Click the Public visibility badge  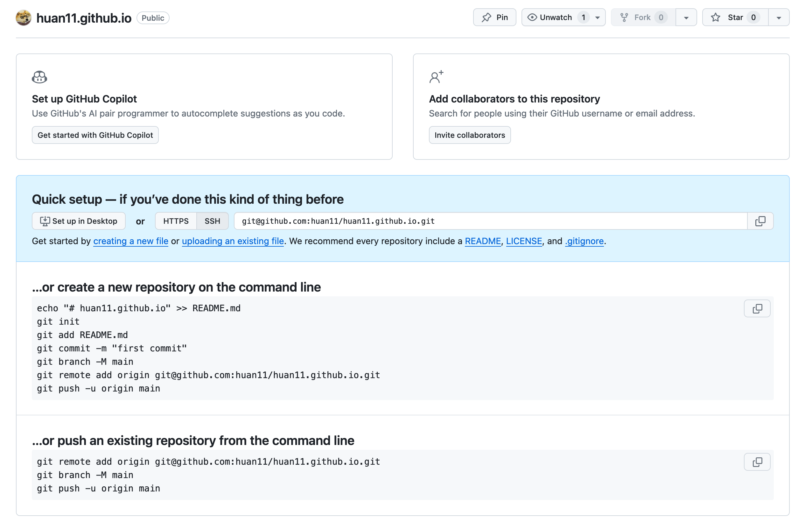click(x=153, y=18)
